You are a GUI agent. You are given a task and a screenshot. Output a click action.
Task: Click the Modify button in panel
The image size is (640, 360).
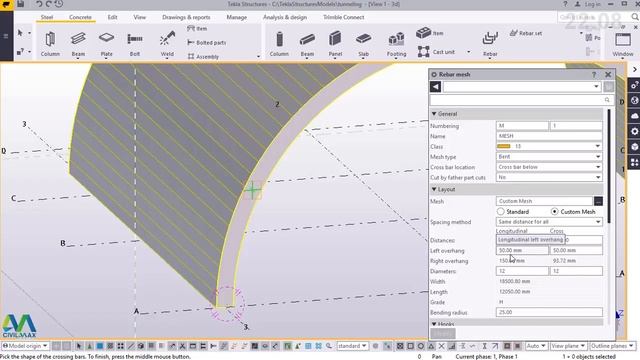tap(443, 333)
